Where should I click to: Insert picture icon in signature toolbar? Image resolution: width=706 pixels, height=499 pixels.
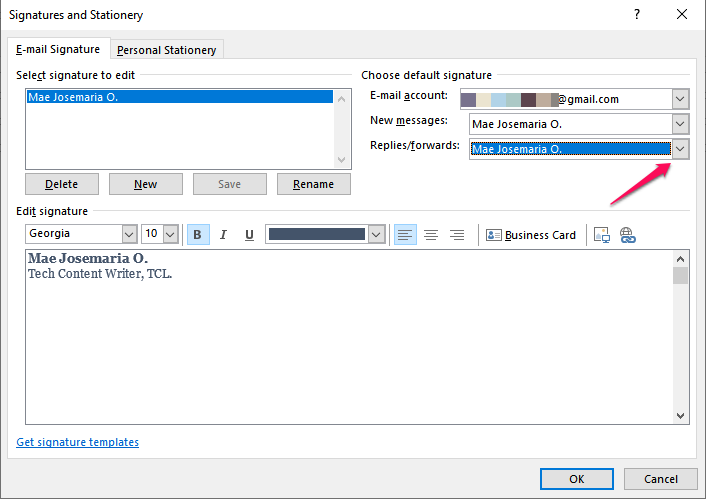[602, 235]
